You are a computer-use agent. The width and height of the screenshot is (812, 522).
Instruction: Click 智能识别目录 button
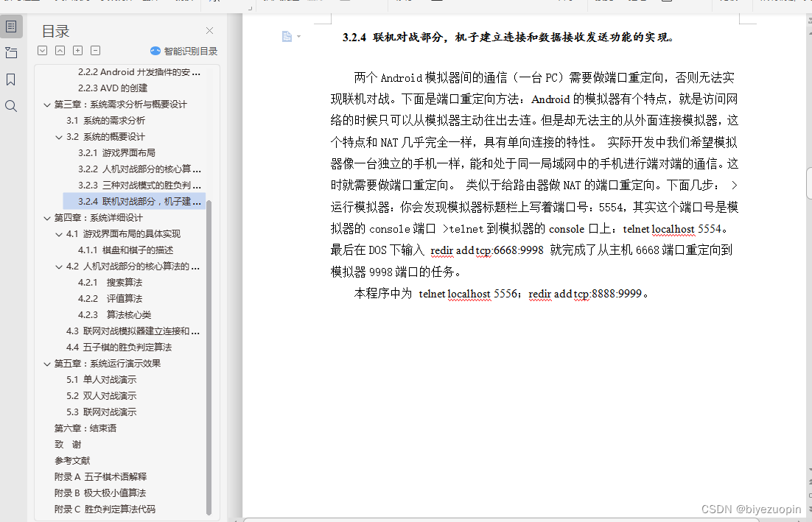[183, 51]
